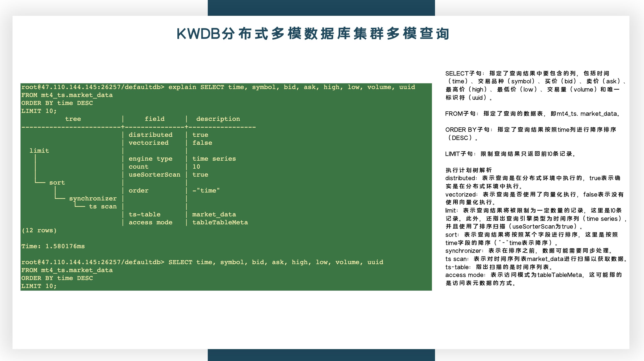Select the "description" column header

(218, 119)
